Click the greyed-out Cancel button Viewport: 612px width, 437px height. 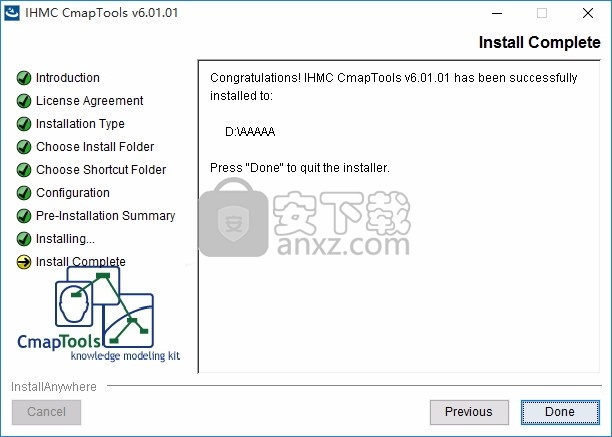(46, 412)
